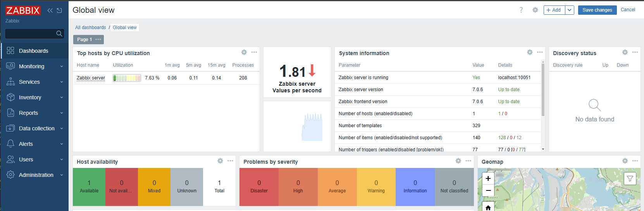644x211 pixels.
Task: Click the green Available host tile
Action: click(89, 187)
